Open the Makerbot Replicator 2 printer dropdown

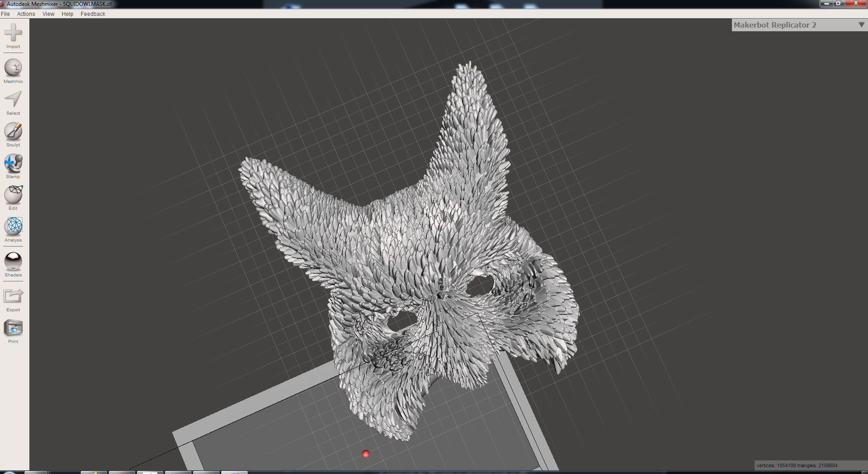click(860, 25)
